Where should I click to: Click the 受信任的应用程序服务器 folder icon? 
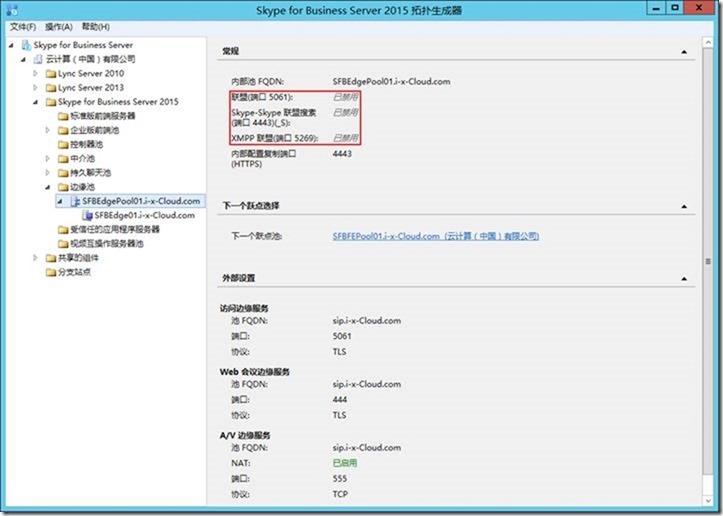(x=63, y=230)
